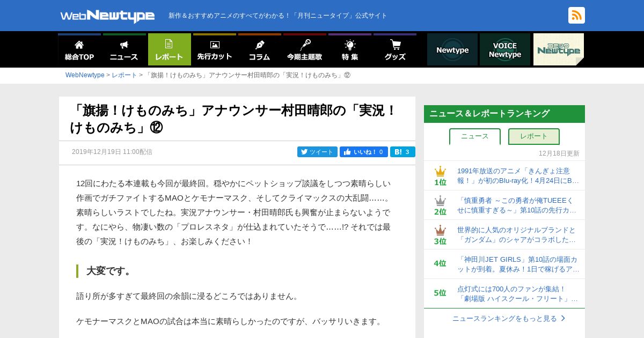Image resolution: width=644 pixels, height=338 pixels.
Task: Click the article title 実況！けものみち⑫
Action: 233,119
